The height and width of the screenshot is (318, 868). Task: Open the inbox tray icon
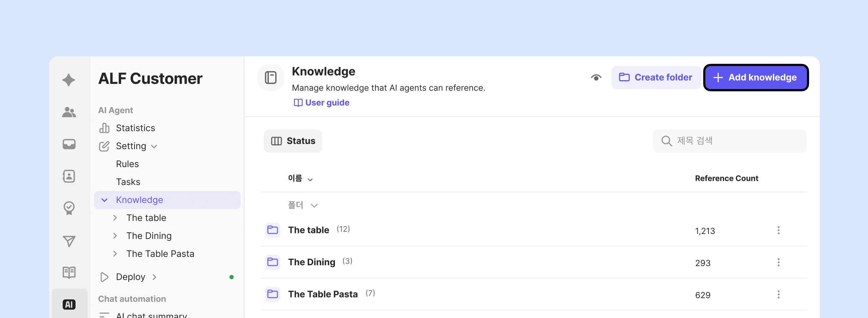click(x=69, y=144)
